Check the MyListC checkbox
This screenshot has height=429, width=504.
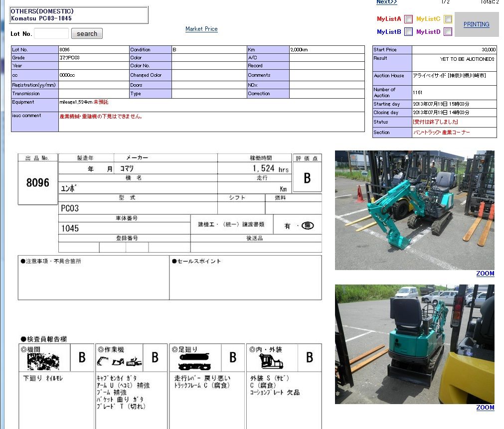click(448, 19)
